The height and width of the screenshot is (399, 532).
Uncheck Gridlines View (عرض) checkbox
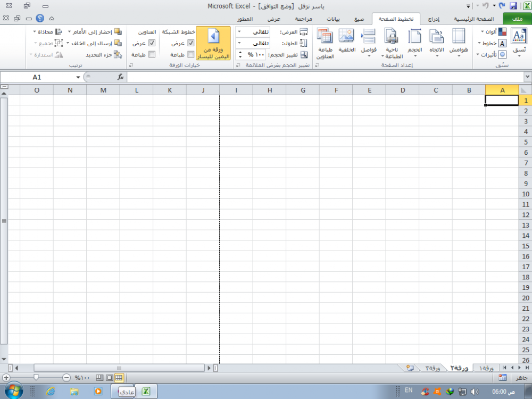[190, 43]
